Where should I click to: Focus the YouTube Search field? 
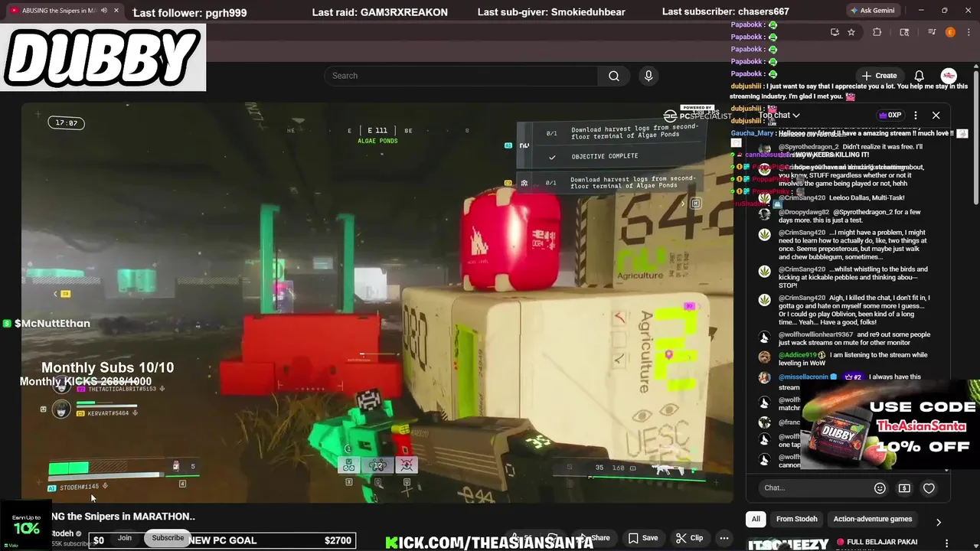pyautogui.click(x=461, y=76)
